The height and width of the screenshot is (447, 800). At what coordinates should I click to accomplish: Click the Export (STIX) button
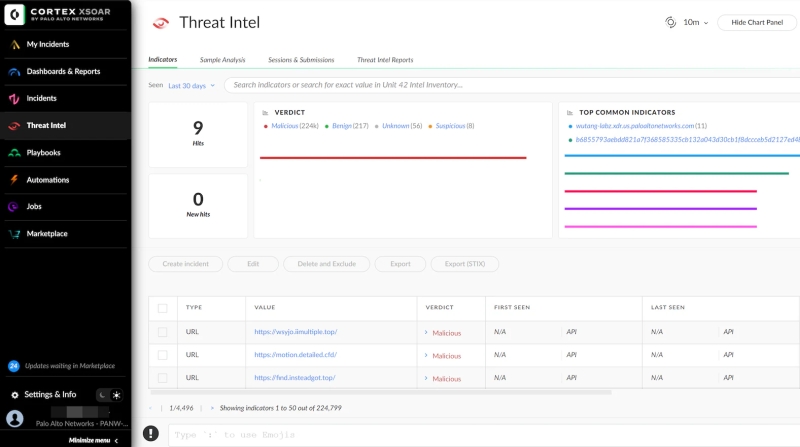(x=465, y=264)
